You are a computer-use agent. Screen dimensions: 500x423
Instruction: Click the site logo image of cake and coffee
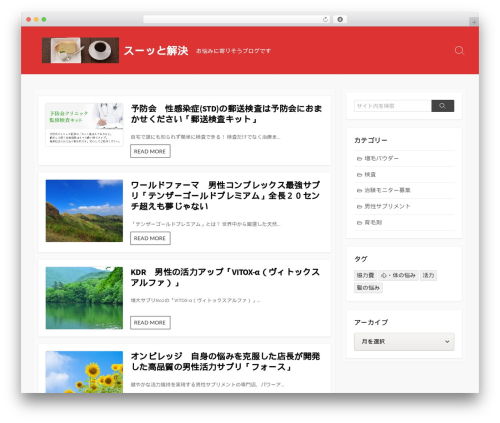80,50
